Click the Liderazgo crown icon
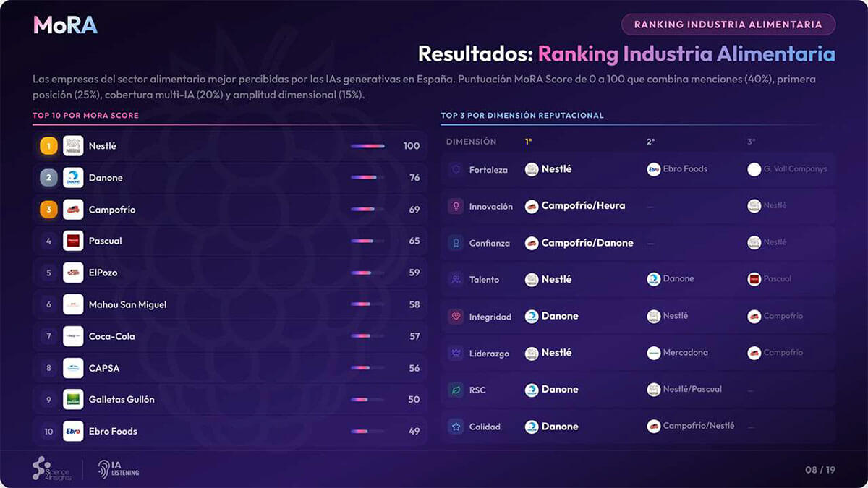 (x=456, y=354)
